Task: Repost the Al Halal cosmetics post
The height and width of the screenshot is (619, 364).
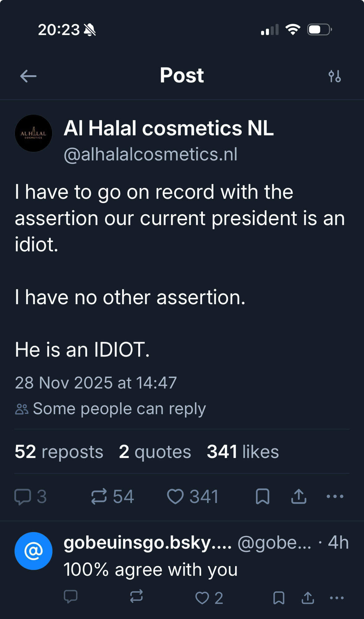Action: [99, 496]
